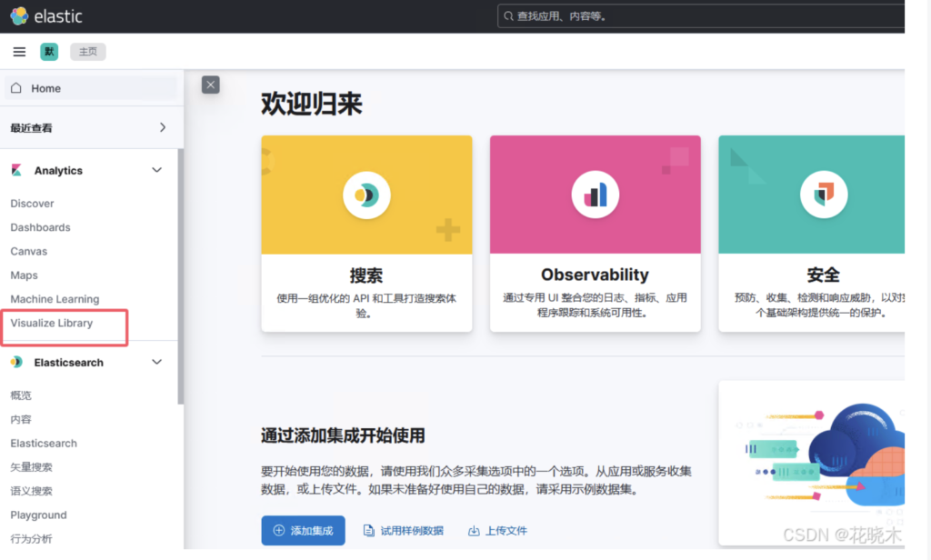Click the Kibana Analytics logo icon
The height and width of the screenshot is (560, 931).
tap(16, 170)
